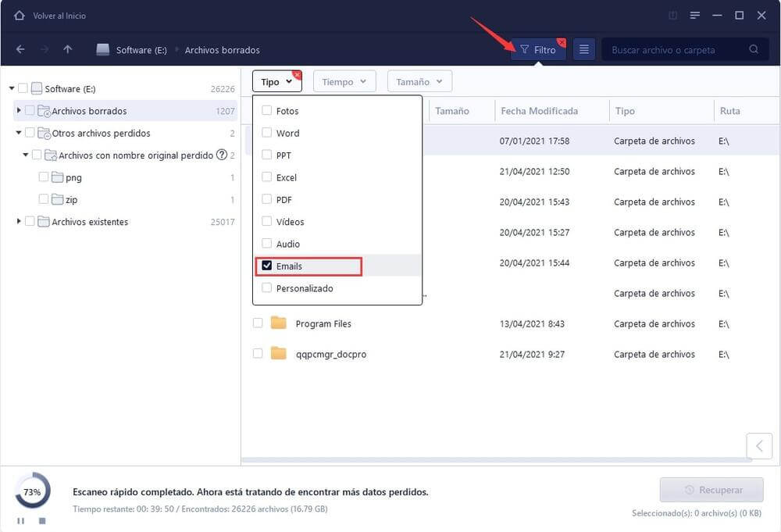
Task: Select the png folder in tree
Action: 73,178
